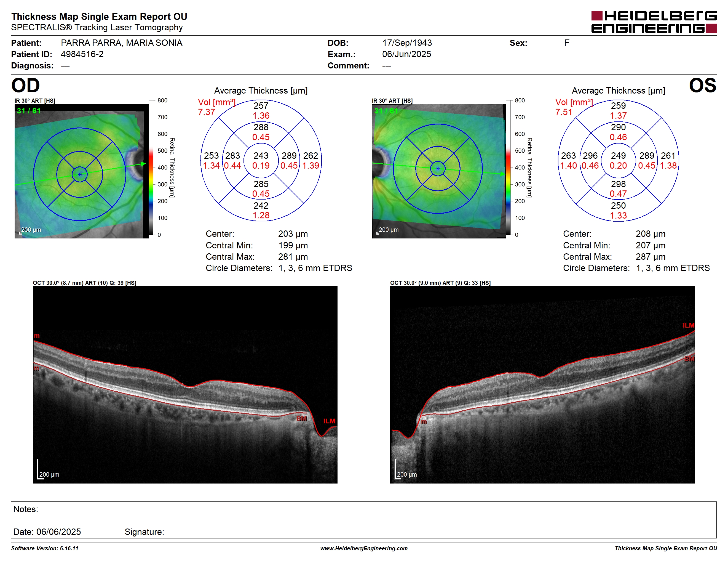This screenshot has width=728, height=563.
Task: Click the OD eye heading
Action: (26, 85)
